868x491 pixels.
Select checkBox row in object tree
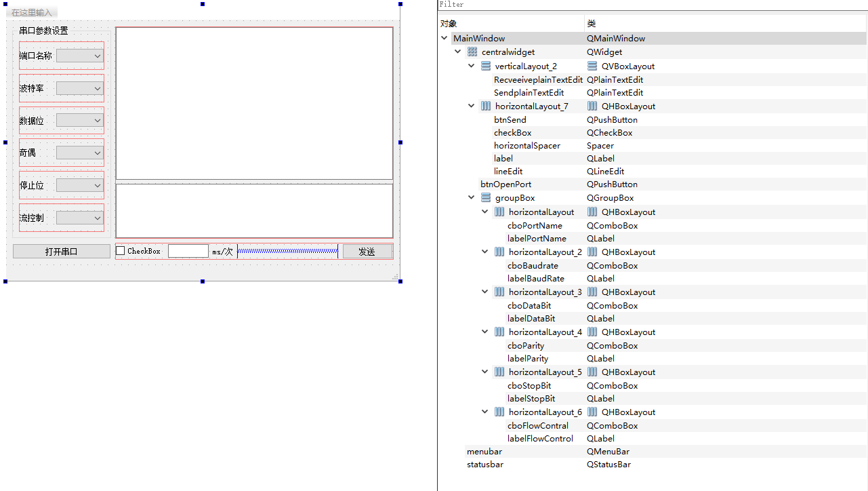(513, 133)
